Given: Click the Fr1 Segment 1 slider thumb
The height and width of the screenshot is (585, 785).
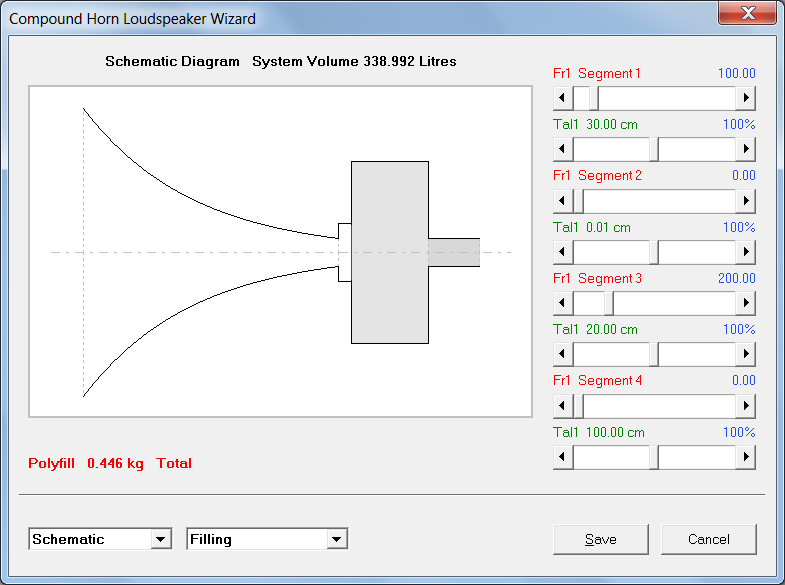Looking at the screenshot, I should tap(594, 98).
